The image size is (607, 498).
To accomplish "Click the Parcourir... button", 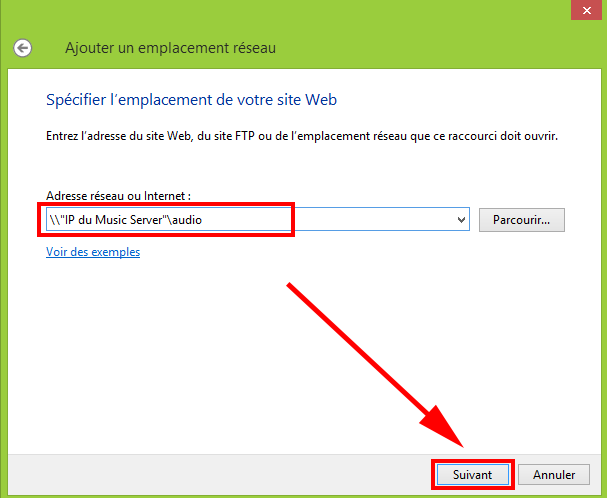I will click(x=521, y=220).
